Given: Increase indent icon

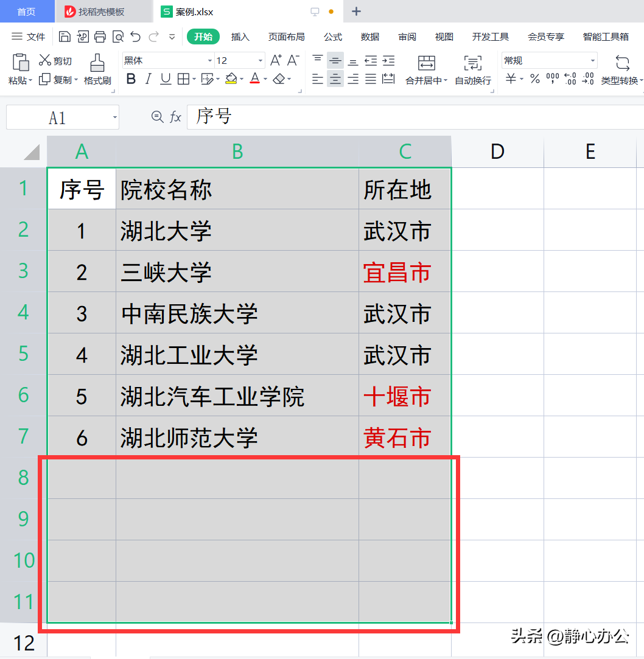Looking at the screenshot, I should pos(388,60).
